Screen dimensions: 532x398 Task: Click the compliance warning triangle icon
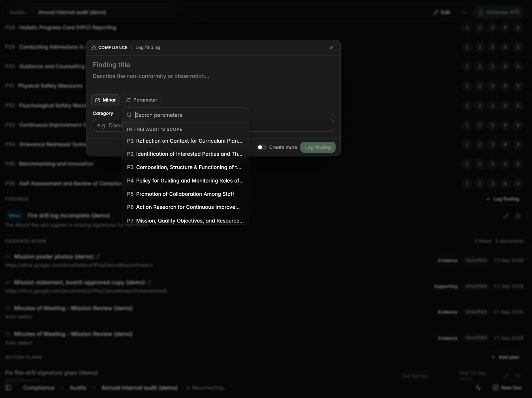(94, 48)
